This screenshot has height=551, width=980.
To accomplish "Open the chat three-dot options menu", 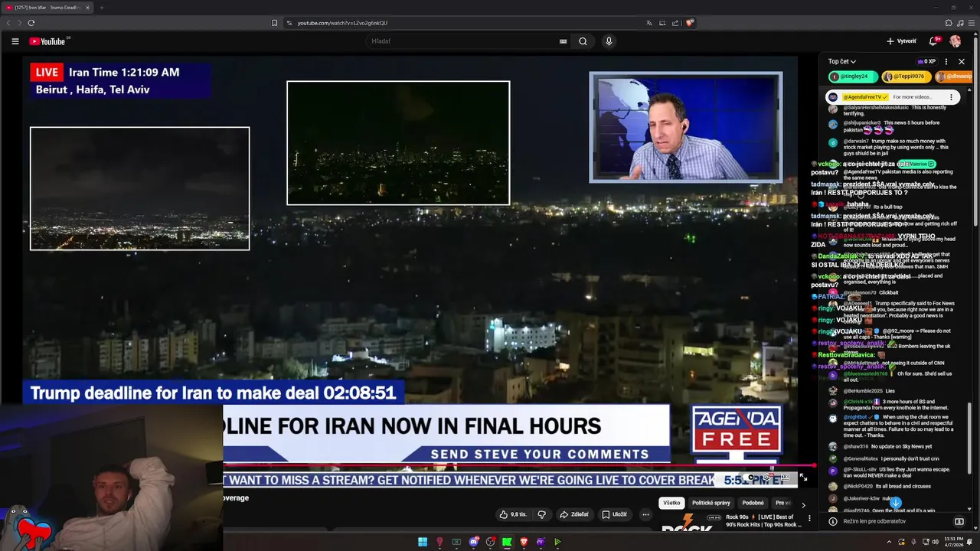I will pos(946,61).
